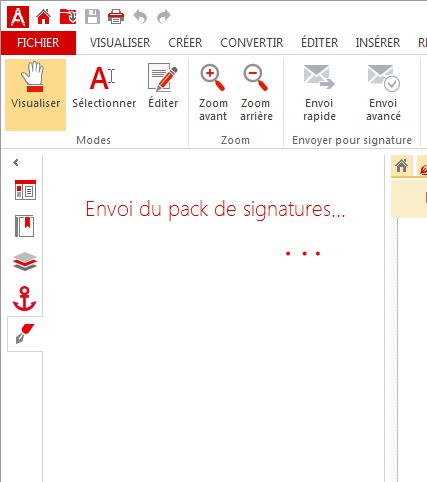Open the page thumbnails panel icon
The height and width of the screenshot is (482, 427).
(x=25, y=190)
